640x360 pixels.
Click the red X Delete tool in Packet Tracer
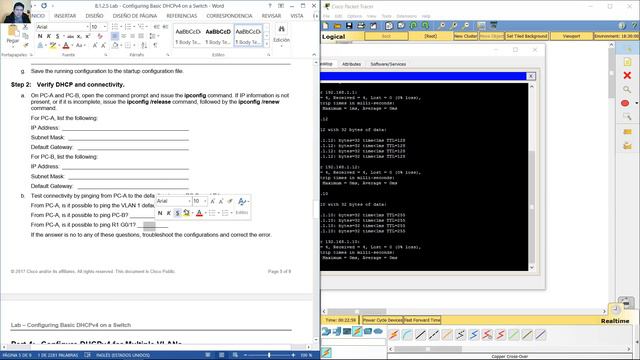tap(627, 76)
